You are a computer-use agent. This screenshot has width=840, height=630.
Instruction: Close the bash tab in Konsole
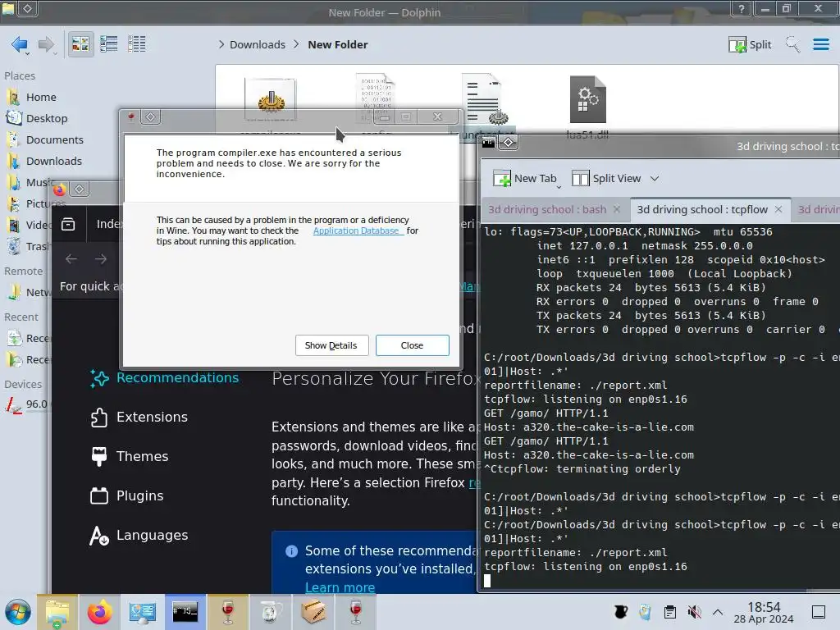(617, 209)
